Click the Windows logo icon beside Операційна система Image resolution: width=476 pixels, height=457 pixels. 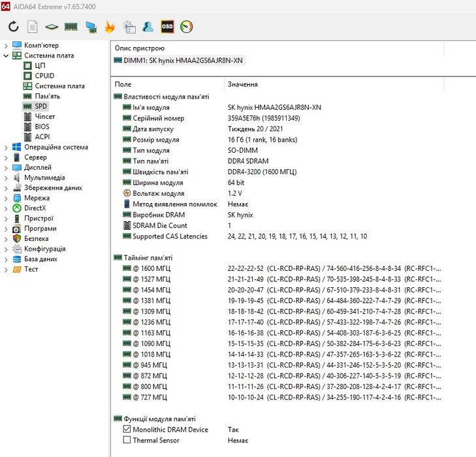pyautogui.click(x=17, y=147)
